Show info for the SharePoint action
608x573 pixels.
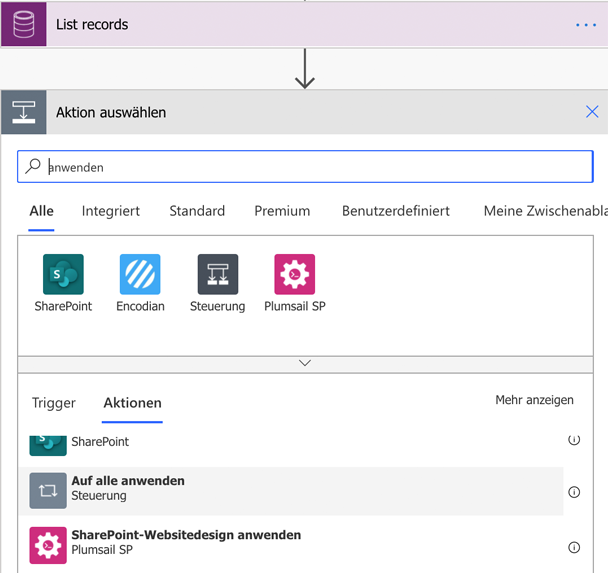[x=574, y=440]
